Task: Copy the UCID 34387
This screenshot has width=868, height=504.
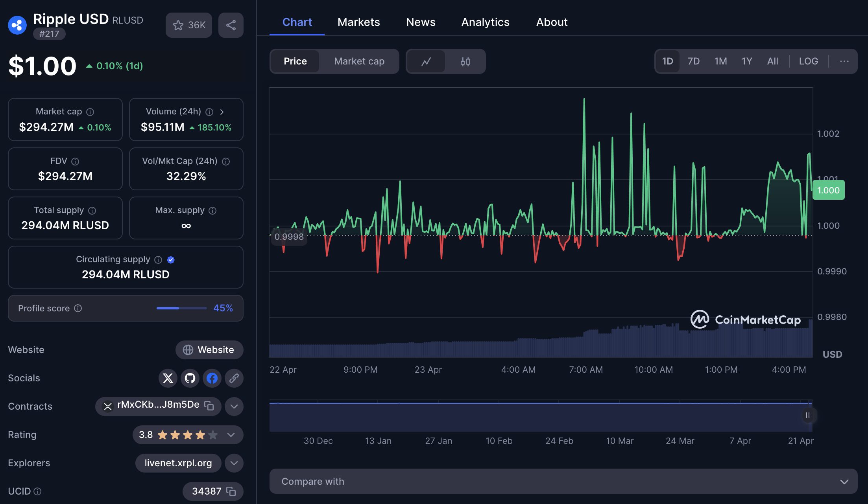Action: coord(231,491)
